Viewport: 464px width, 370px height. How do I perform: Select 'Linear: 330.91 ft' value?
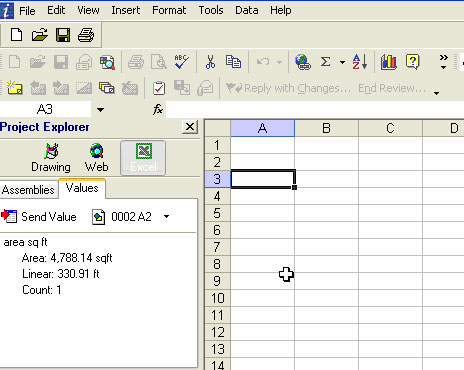(x=61, y=274)
